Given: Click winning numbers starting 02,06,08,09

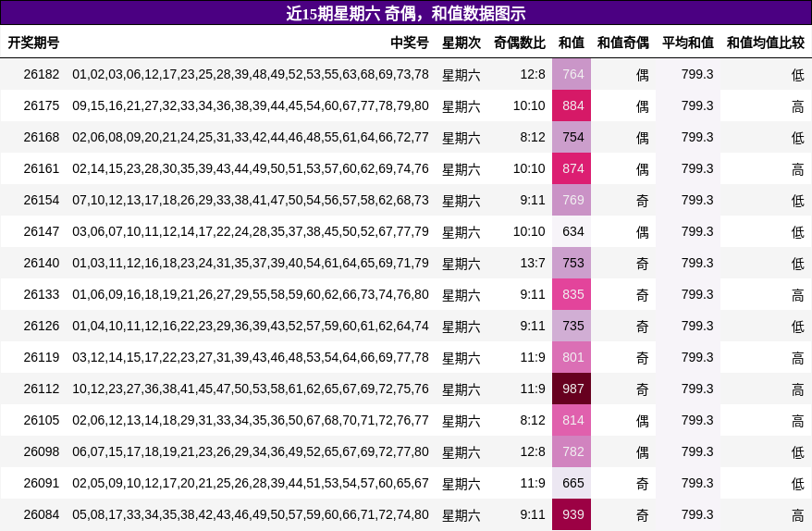Looking at the screenshot, I should pos(251,137).
